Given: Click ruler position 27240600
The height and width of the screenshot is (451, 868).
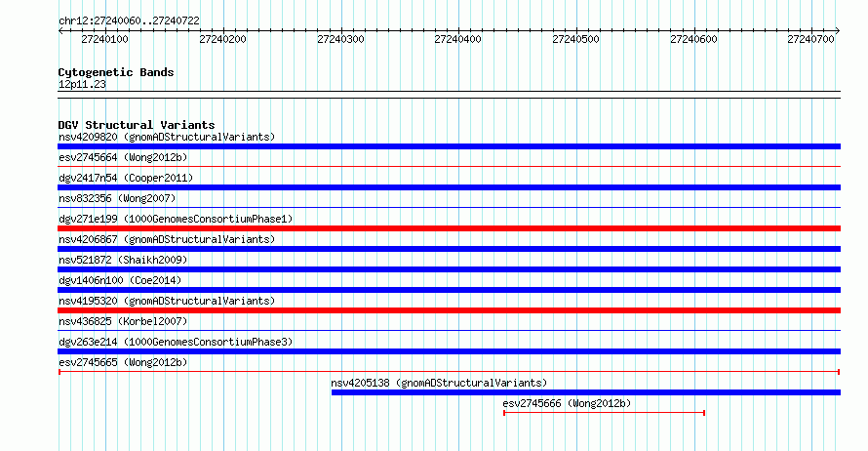Looking at the screenshot, I should point(693,39).
